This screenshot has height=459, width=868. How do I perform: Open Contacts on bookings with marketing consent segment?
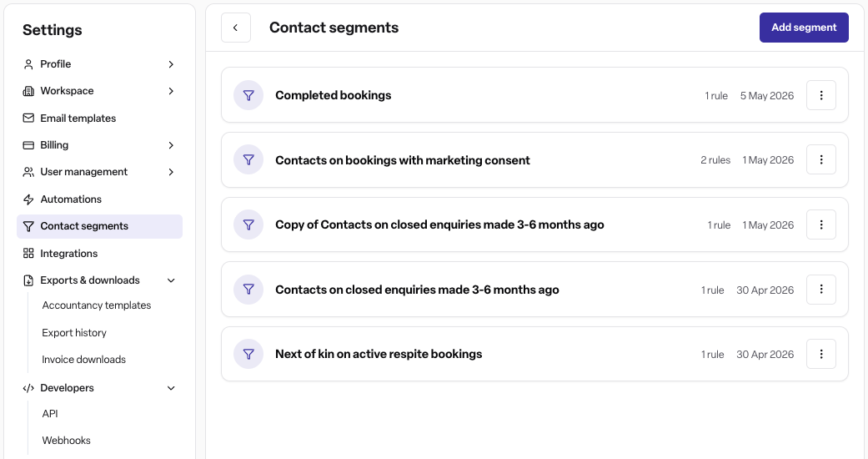pos(403,160)
